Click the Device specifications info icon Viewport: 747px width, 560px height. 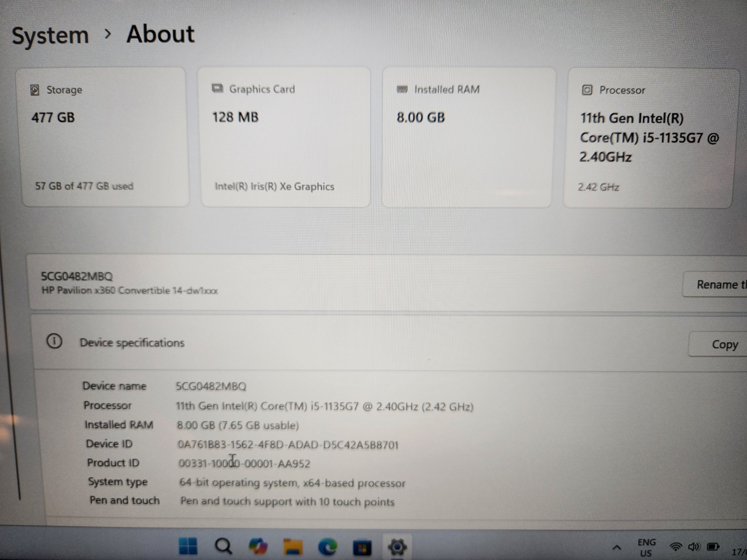point(54,341)
